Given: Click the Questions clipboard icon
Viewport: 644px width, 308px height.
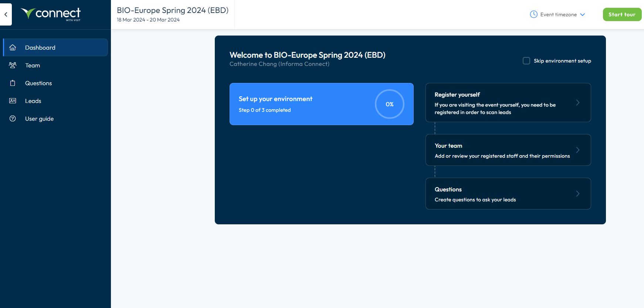Looking at the screenshot, I should pos(13,83).
